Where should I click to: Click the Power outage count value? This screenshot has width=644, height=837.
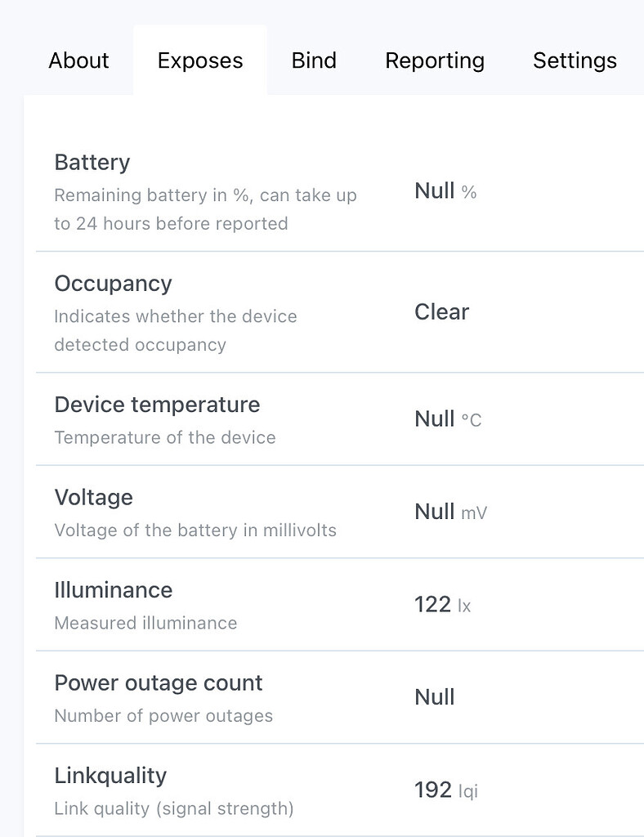tap(434, 697)
